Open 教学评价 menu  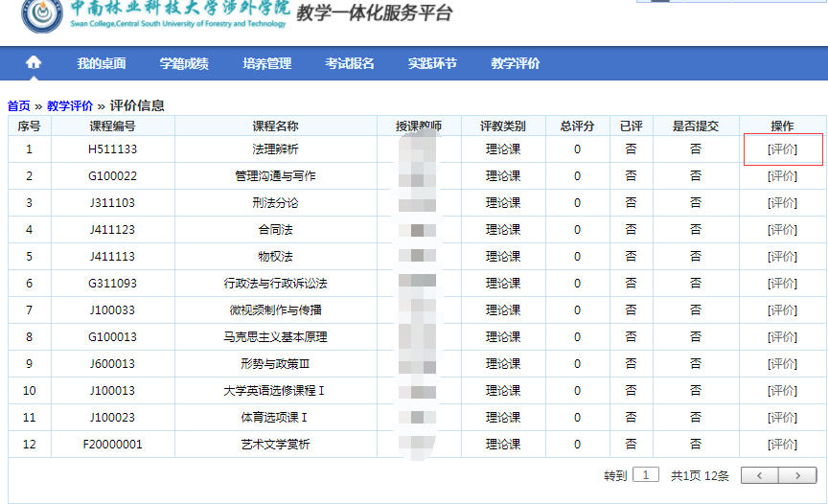click(516, 64)
